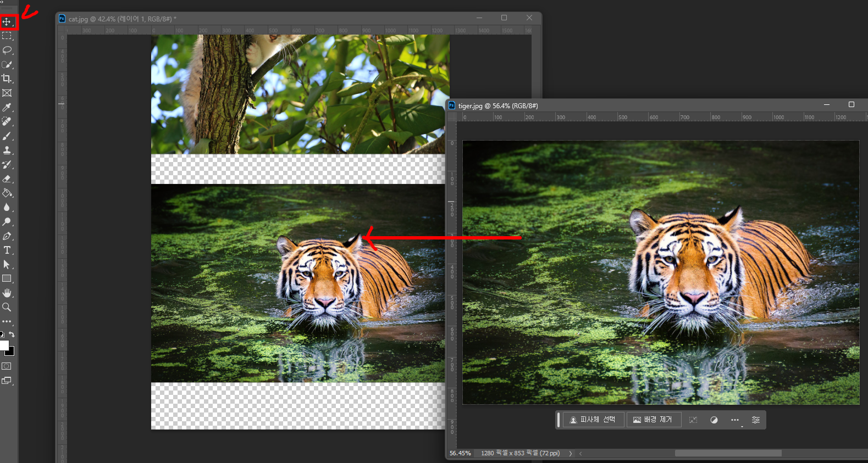
Task: Select the Lasso tool
Action: point(7,51)
